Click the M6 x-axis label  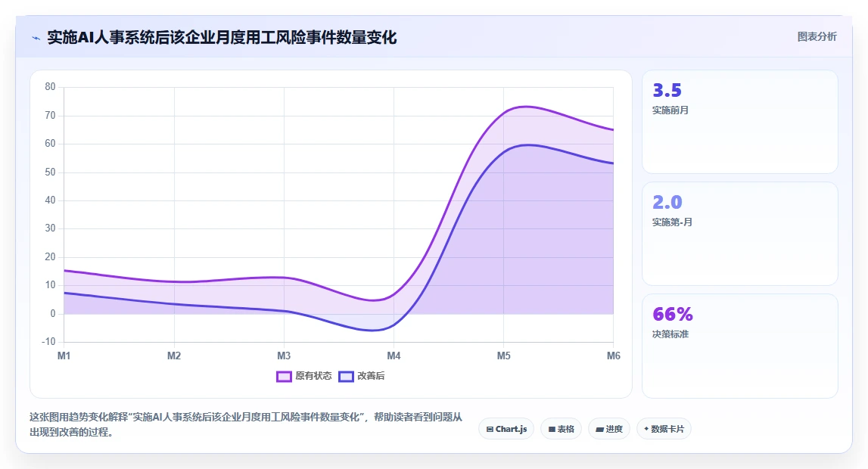point(614,356)
